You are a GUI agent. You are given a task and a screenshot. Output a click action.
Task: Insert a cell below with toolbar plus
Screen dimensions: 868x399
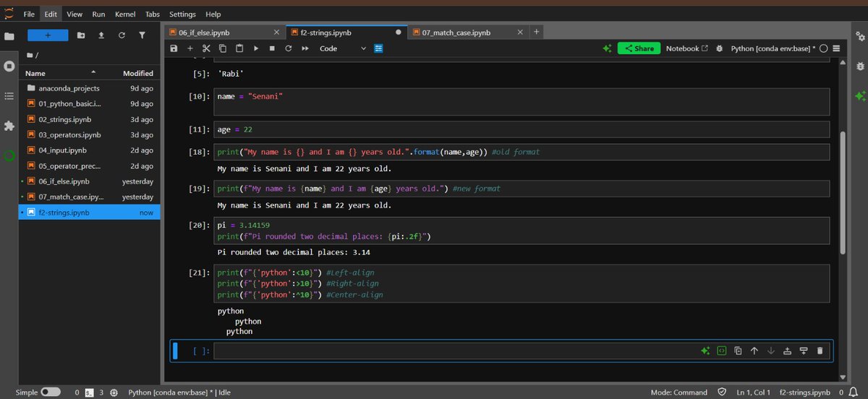click(190, 48)
